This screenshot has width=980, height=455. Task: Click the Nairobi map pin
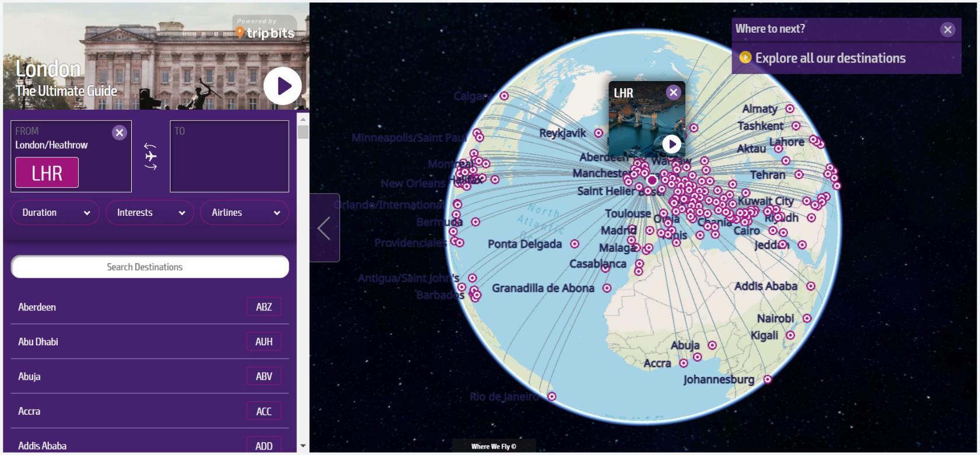(807, 318)
